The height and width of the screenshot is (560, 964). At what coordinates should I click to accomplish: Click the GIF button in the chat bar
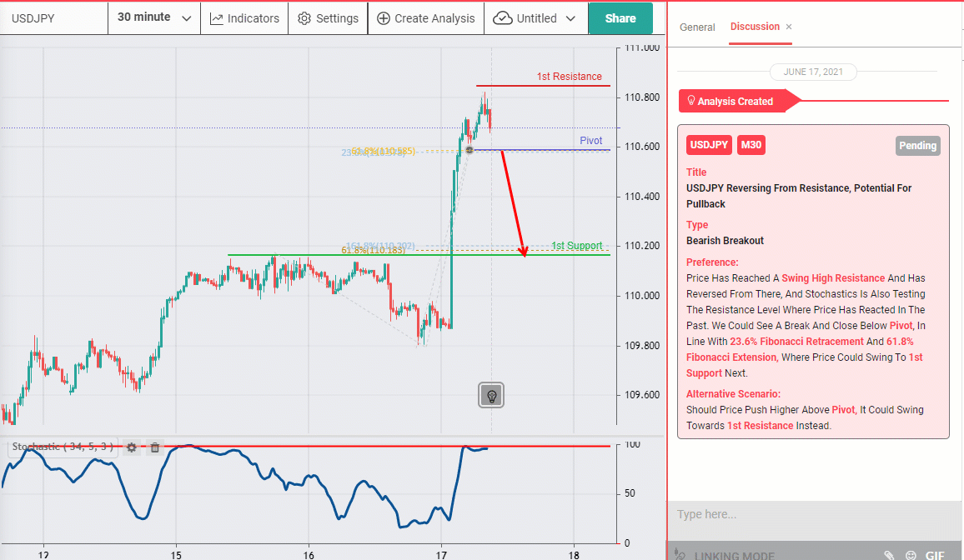pos(935,555)
